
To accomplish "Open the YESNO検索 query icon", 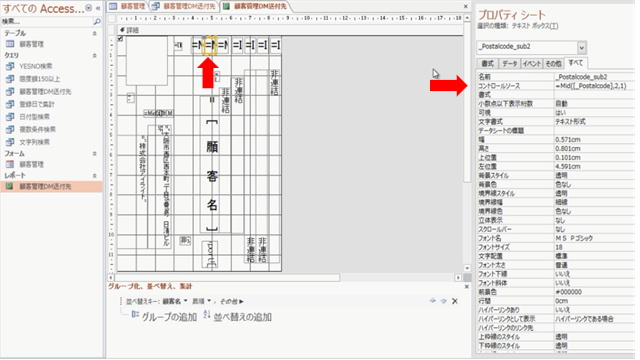I will click(10, 66).
